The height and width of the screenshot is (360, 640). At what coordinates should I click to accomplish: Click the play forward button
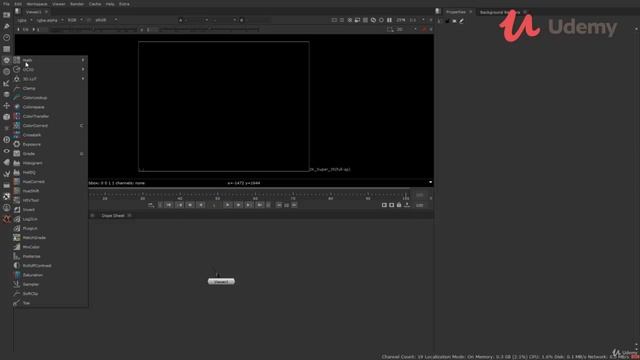pos(228,205)
